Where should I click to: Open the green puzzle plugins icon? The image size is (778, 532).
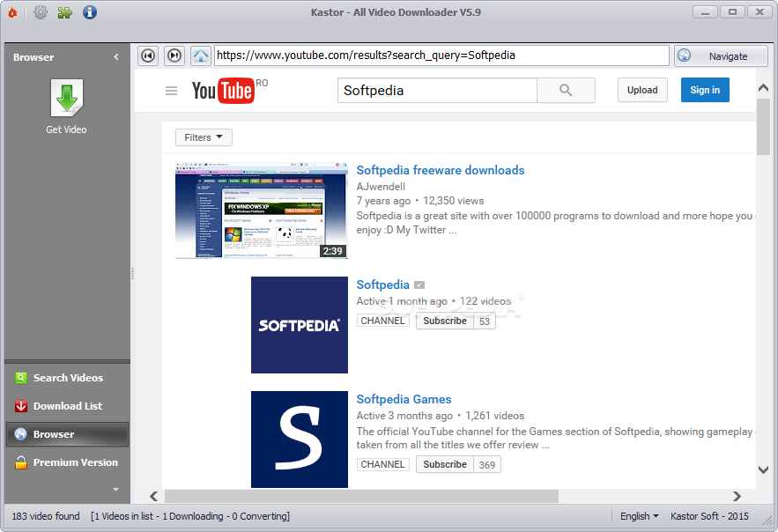pyautogui.click(x=64, y=12)
